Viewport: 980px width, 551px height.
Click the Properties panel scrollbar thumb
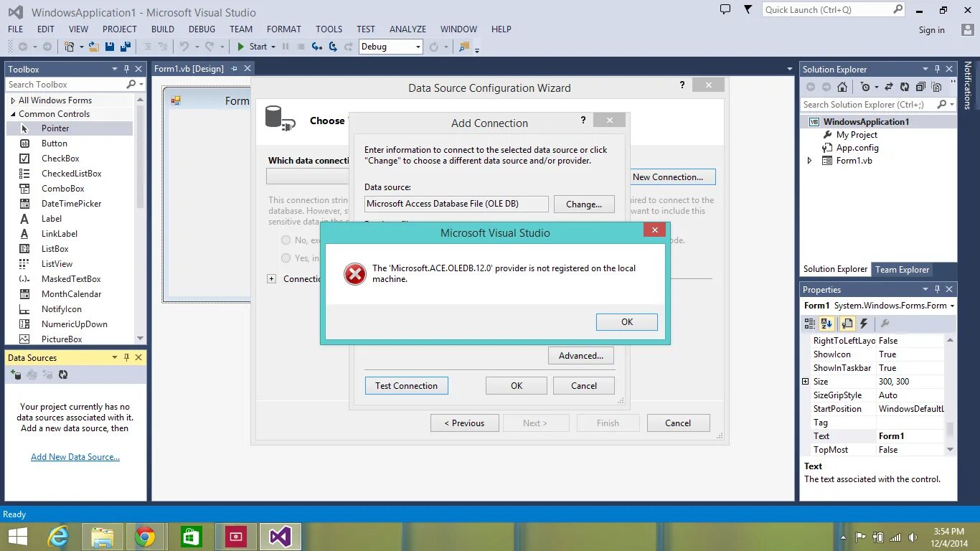[950, 428]
